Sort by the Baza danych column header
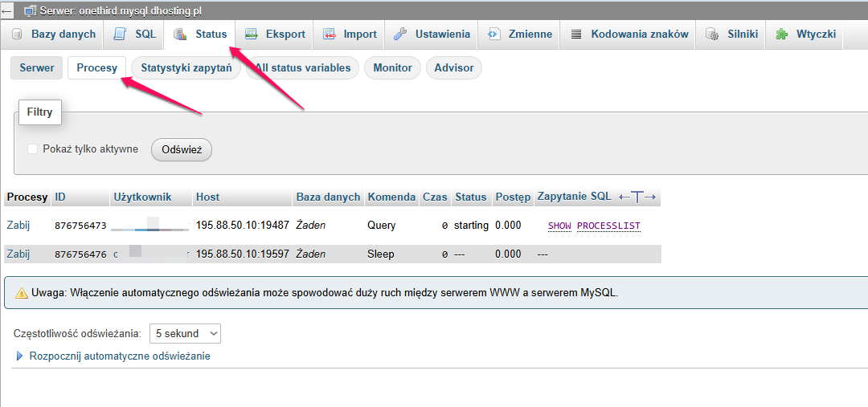This screenshot has width=868, height=407. [328, 197]
